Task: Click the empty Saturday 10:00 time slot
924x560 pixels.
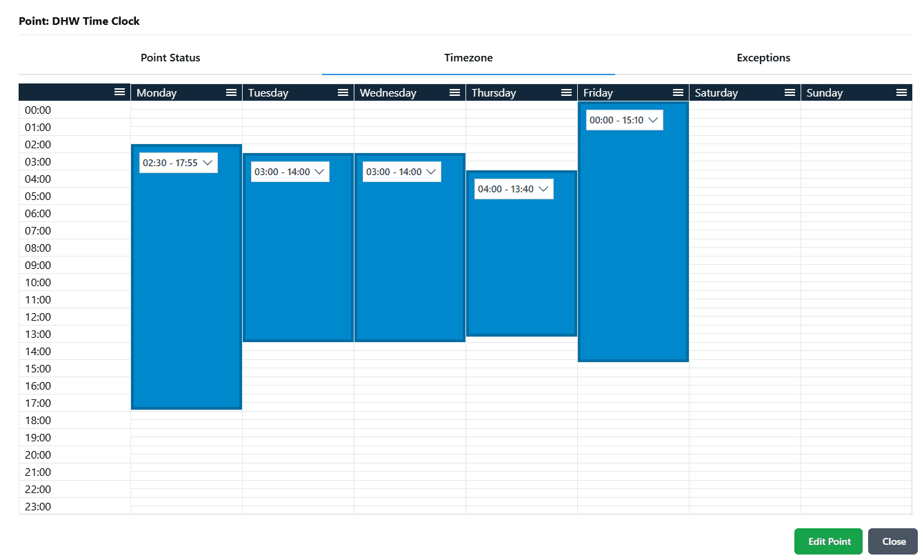Action: pyautogui.click(x=745, y=282)
